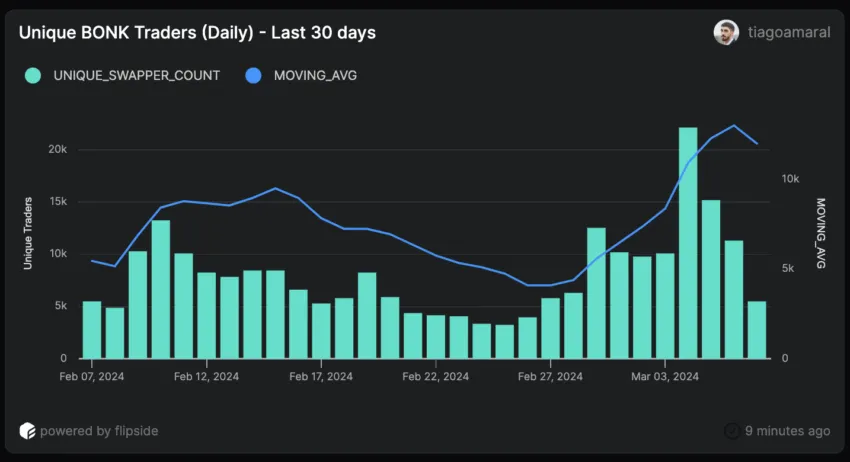This screenshot has height=462, width=850.
Task: Click the green UNIQUE_SWAPPER_COUNT legend dot
Action: coord(34,75)
